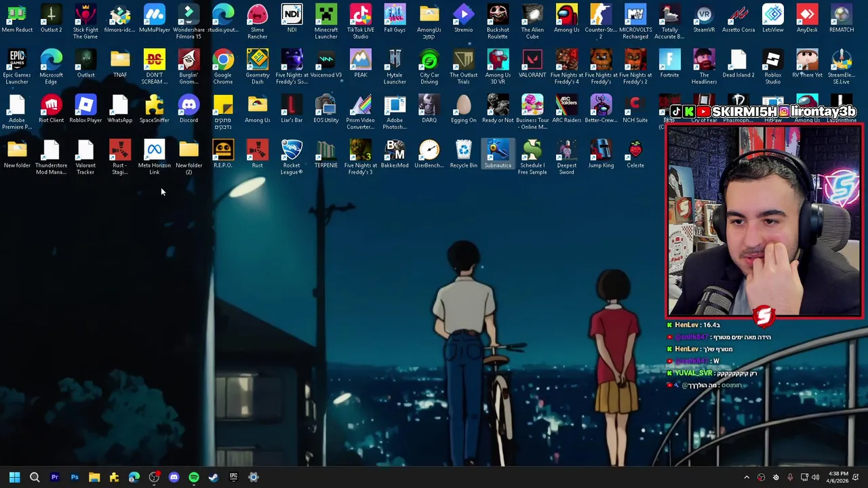Select the EOS Utility shortcut
Image resolution: width=868 pixels, height=488 pixels.
[x=326, y=109]
